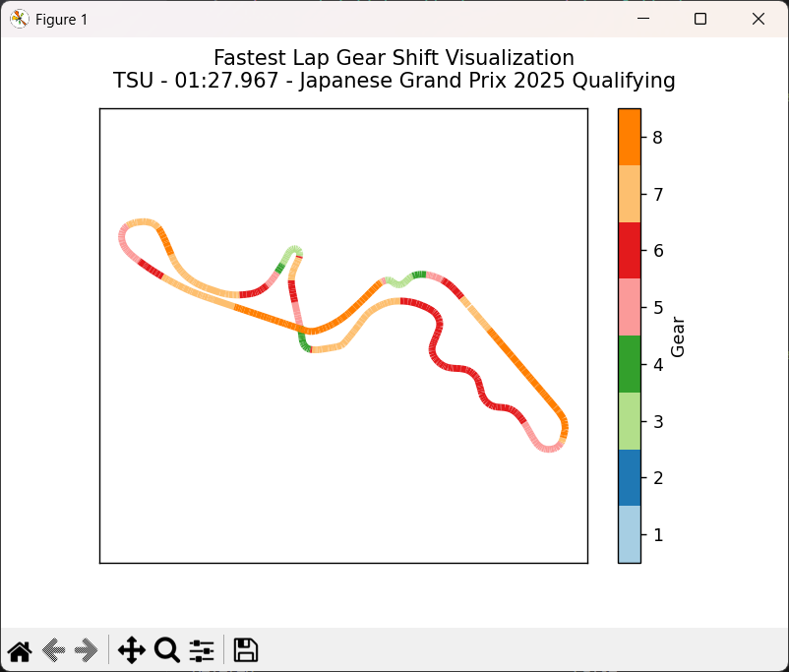The height and width of the screenshot is (672, 789).
Task: Close the Figure 1 window
Action: [x=759, y=19]
